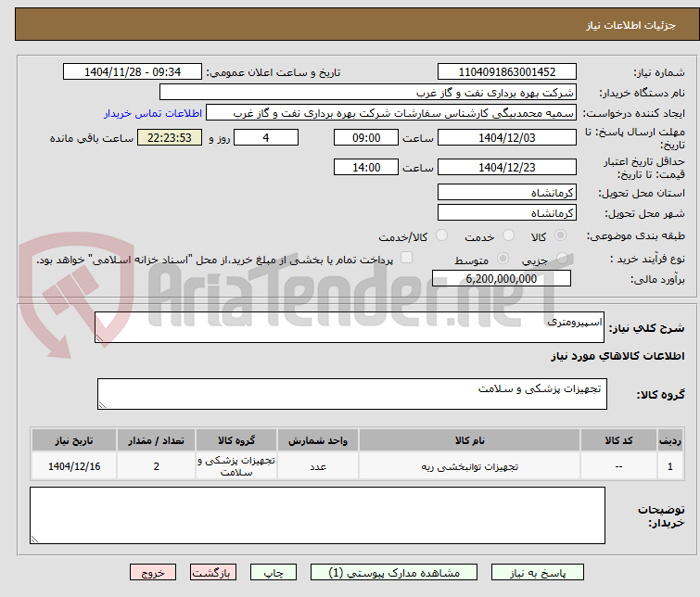
Task: Click the بازگشت back button
Action: click(213, 573)
